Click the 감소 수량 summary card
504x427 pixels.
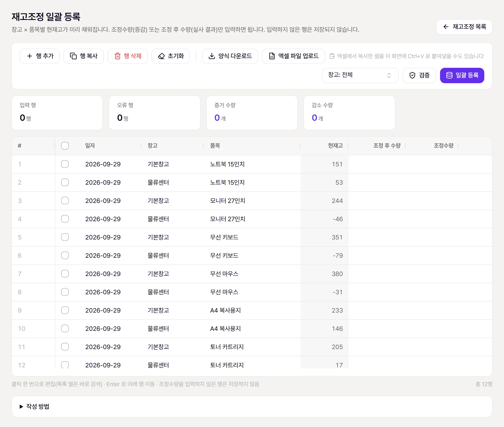[349, 113]
